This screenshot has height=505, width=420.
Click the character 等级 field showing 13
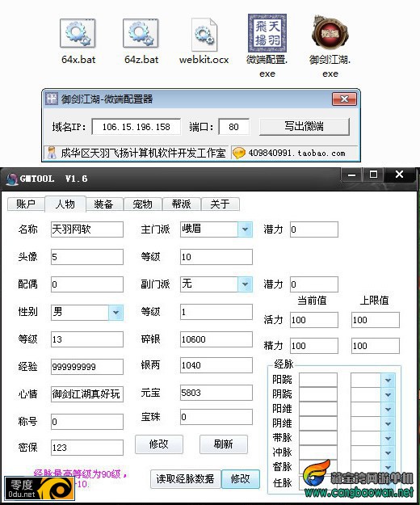(87, 339)
